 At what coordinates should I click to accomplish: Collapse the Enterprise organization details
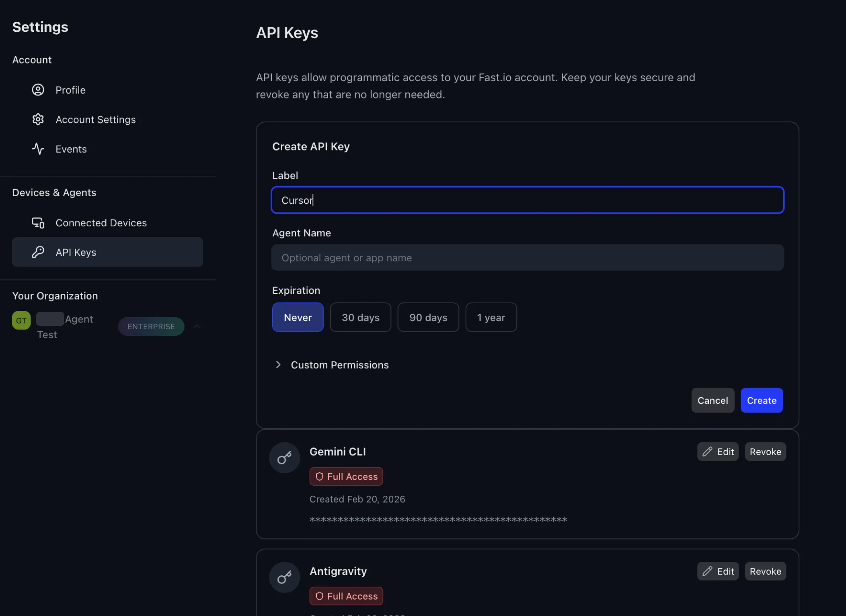click(x=197, y=326)
